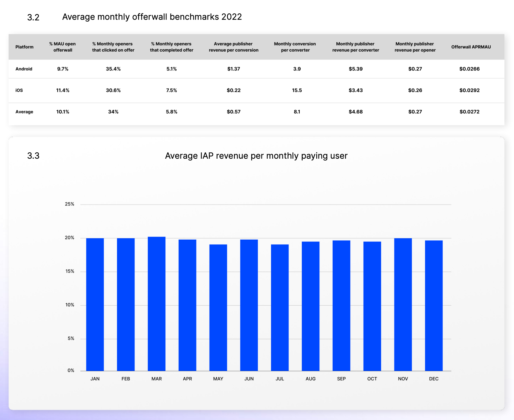Click "% Monthly openers that completed offer" header
Viewport: 514px width, 420px height.
(172, 47)
